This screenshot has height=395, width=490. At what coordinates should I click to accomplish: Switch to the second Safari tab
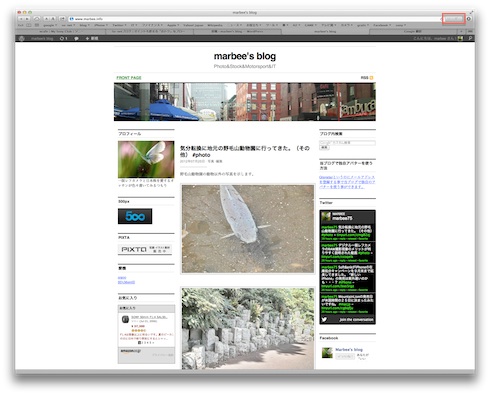click(149, 31)
